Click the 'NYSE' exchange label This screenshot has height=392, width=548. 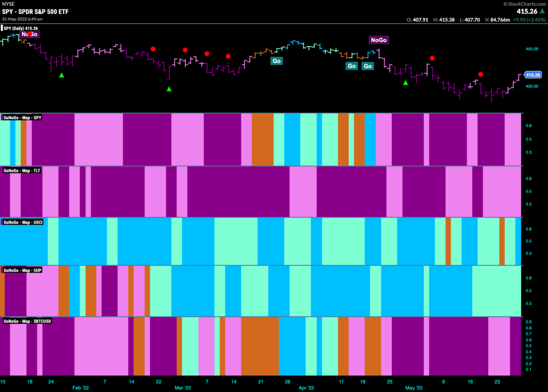pos(8,4)
